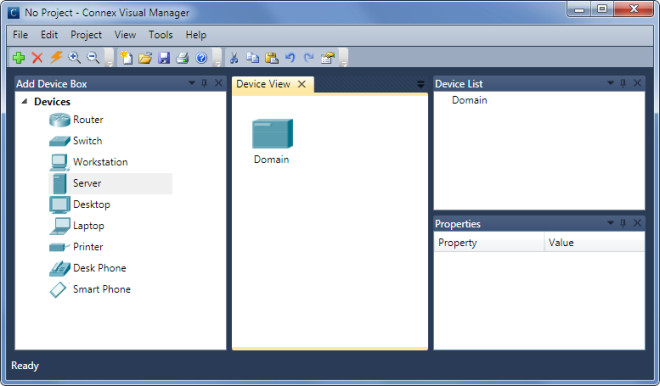660x386 pixels.
Task: Select Domain in the Device List
Action: click(x=469, y=100)
